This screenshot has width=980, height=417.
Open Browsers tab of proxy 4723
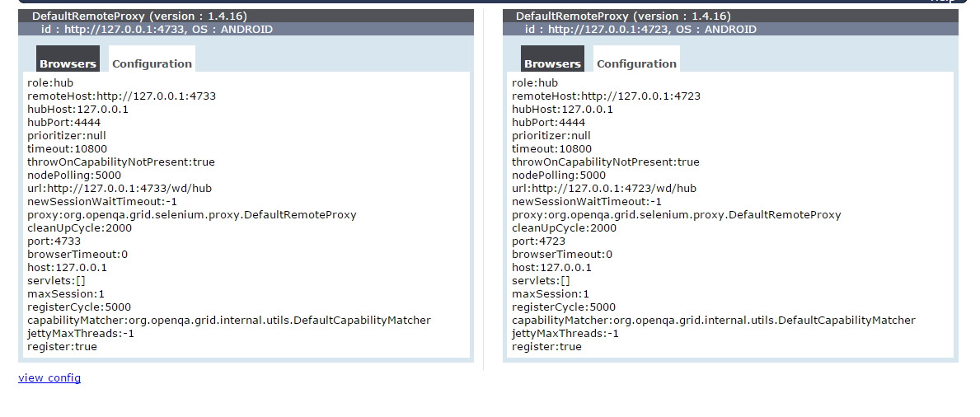[x=552, y=59]
